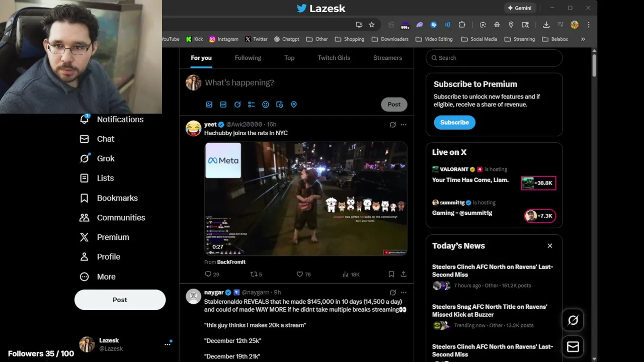
Task: Open summit1g live broadcast
Action: (494, 211)
